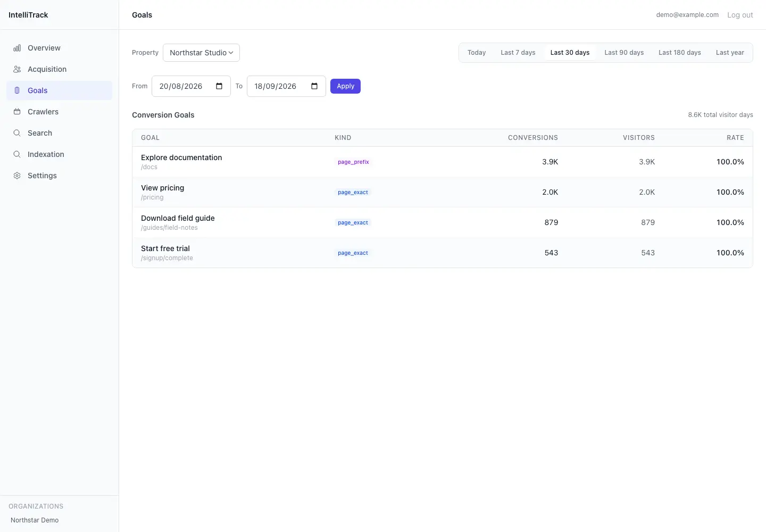The image size is (766, 532).
Task: Click 879 conversions in Download field guide row
Action: click(x=551, y=222)
